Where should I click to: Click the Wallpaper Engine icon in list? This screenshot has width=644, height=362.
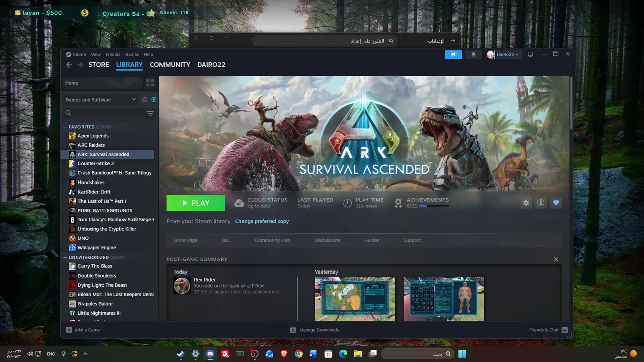[72, 248]
